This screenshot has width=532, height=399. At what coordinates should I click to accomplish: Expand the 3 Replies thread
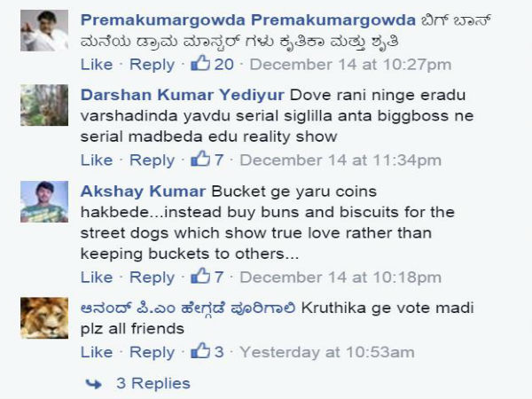point(153,383)
